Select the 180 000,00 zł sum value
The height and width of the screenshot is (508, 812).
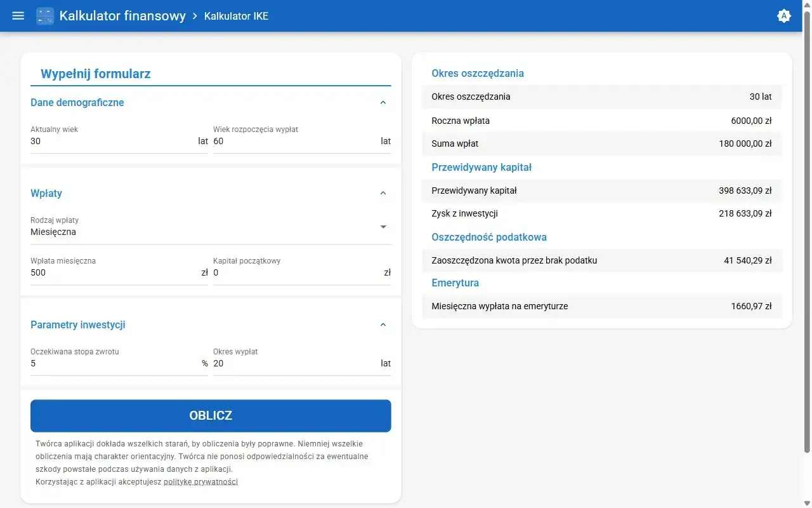click(x=745, y=144)
